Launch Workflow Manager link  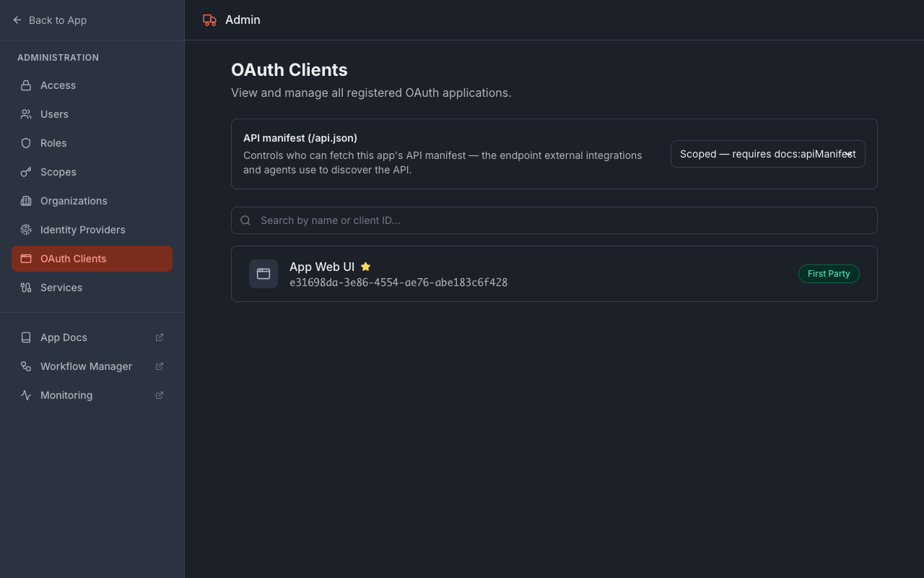click(92, 366)
